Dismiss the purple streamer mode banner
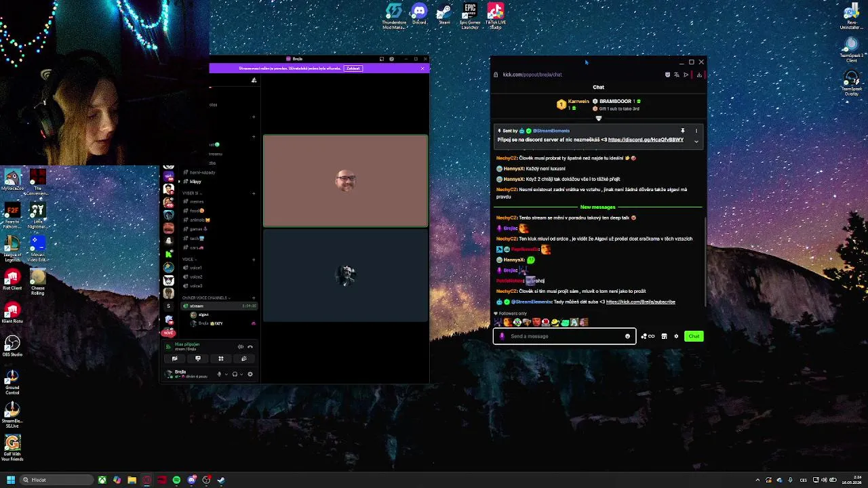This screenshot has height=488, width=868. (x=422, y=68)
